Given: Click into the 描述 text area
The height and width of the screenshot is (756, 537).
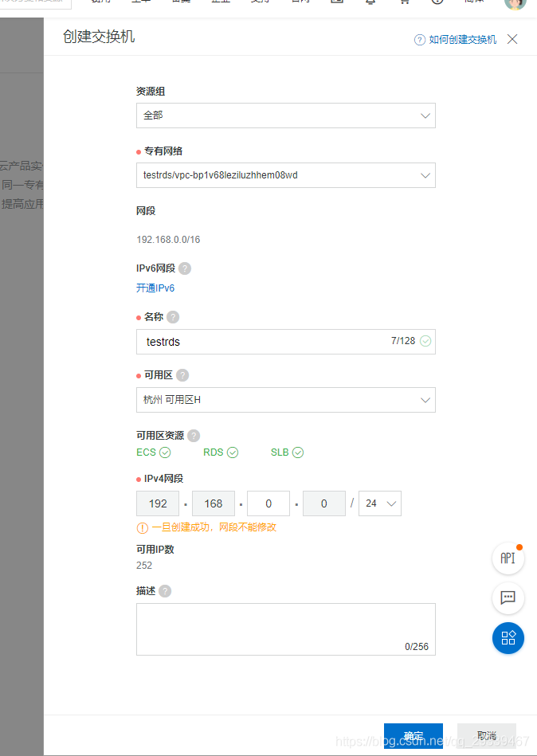Looking at the screenshot, I should (286, 629).
